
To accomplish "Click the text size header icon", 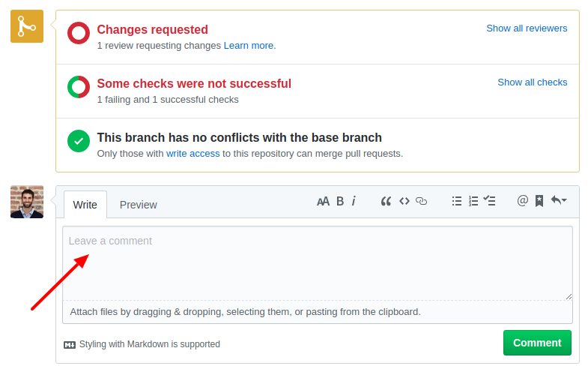I will point(323,202).
